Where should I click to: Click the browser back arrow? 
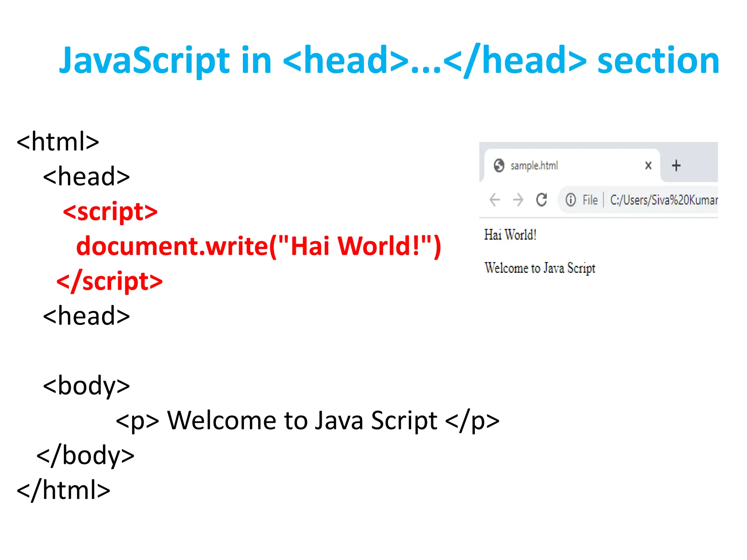495,200
